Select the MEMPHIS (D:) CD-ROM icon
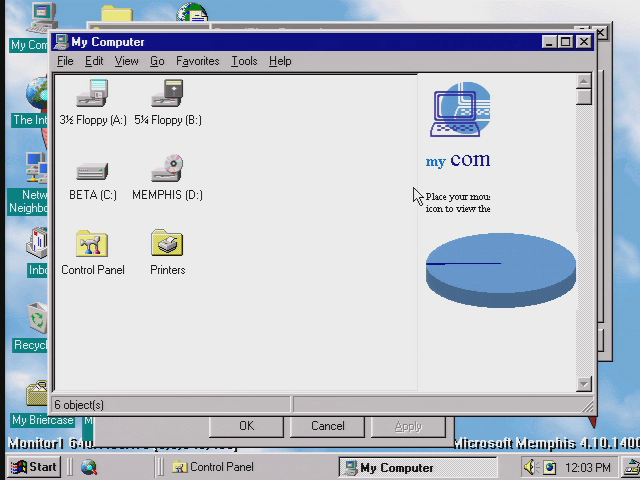Viewport: 640px width, 480px height. pos(167,168)
